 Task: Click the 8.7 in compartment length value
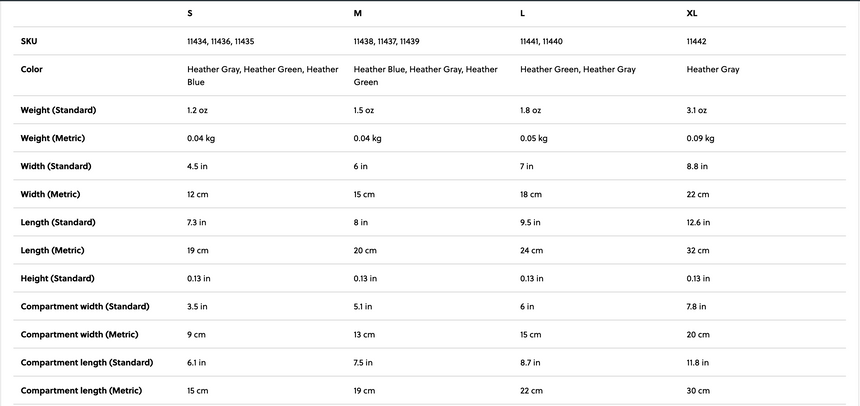pyautogui.click(x=531, y=362)
